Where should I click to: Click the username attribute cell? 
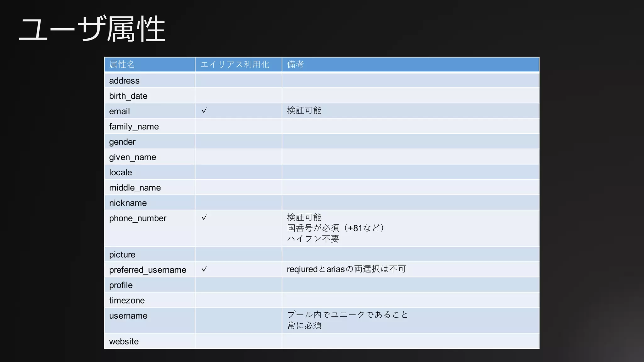click(150, 321)
